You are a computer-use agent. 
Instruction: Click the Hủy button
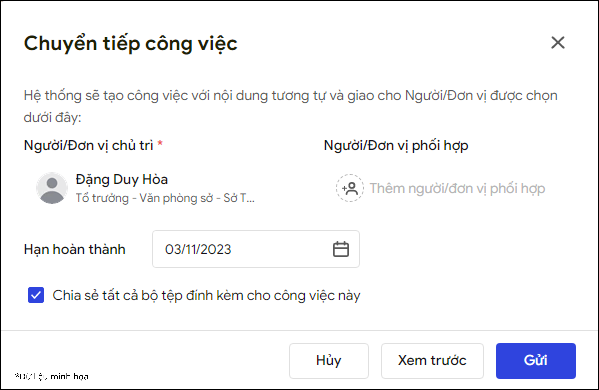329,361
